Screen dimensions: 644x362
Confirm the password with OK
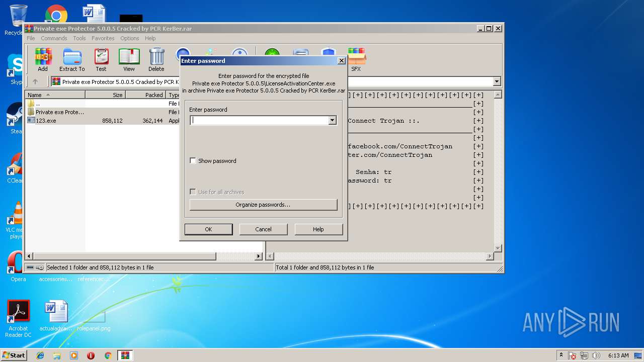(x=208, y=229)
